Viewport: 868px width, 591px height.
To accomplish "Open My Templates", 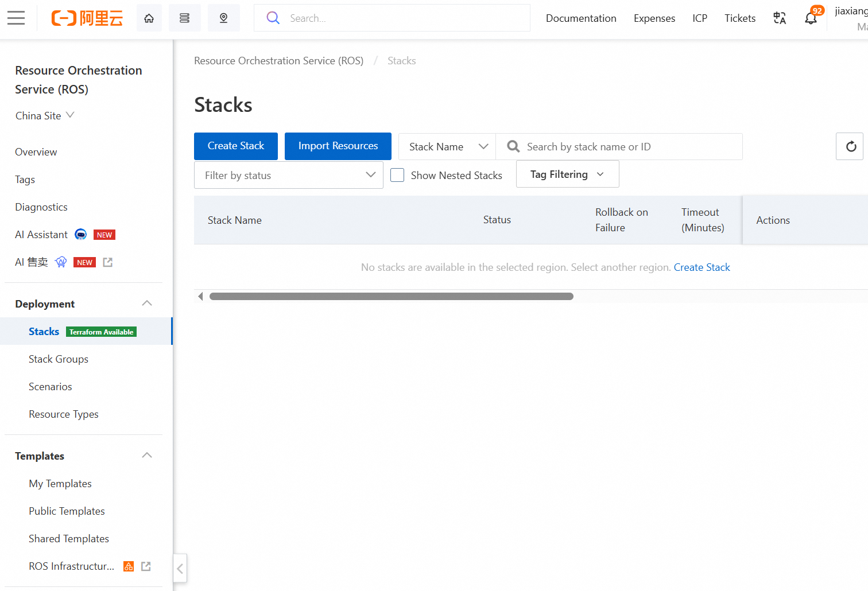I will coord(60,484).
